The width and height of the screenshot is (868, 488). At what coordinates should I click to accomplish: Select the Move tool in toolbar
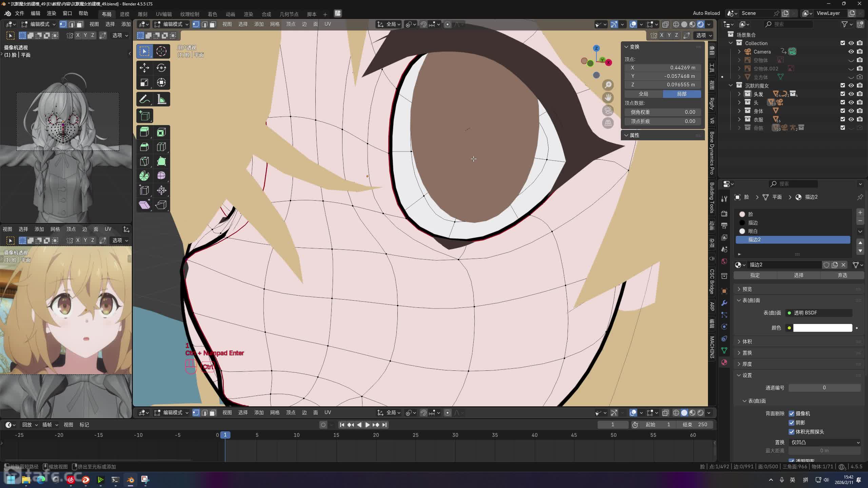144,68
